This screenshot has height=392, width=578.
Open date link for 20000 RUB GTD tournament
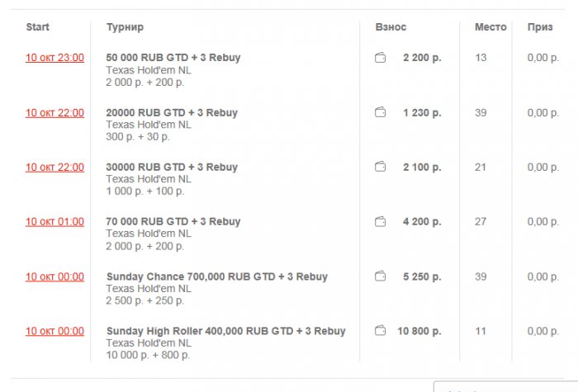point(54,112)
